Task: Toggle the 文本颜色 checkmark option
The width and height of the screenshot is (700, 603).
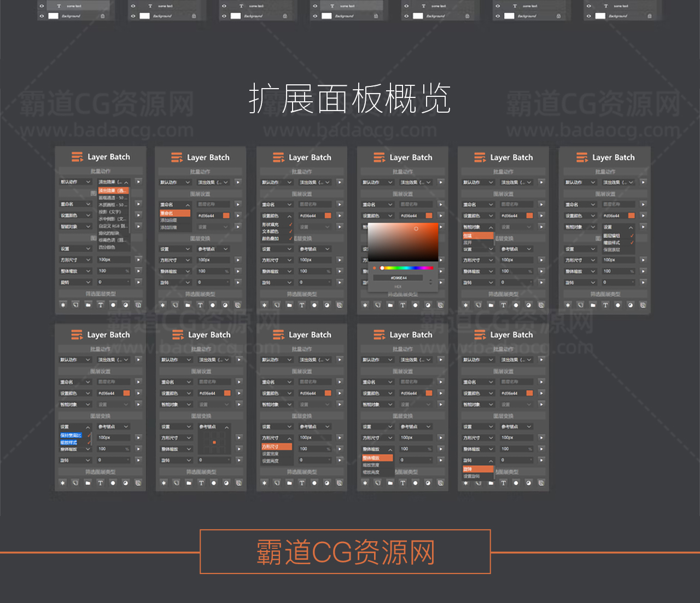Action: (290, 231)
